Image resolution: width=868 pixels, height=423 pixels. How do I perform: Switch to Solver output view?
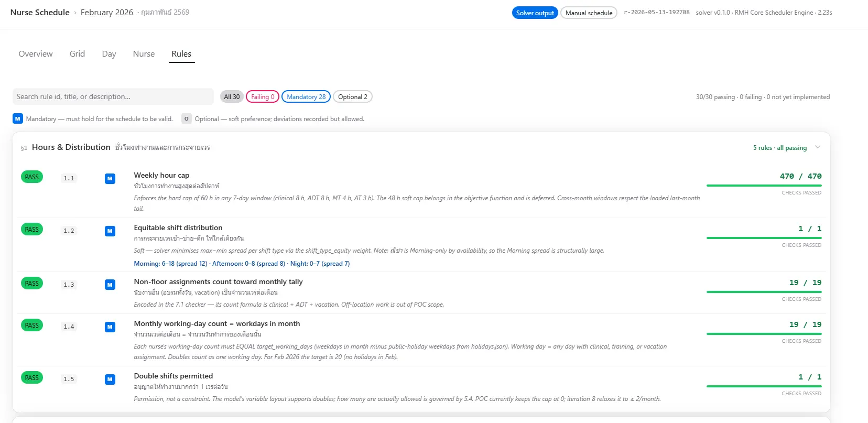point(535,13)
